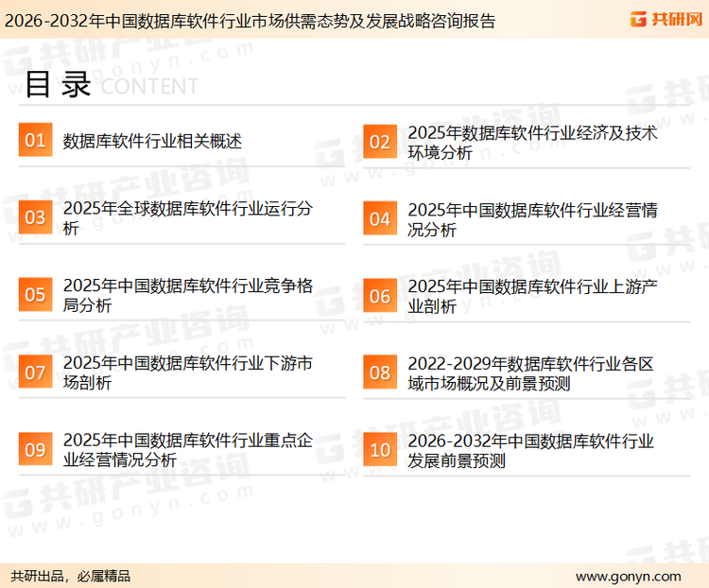Select the 2025年中国数据库软件行业下游市场剖析 entry

tap(188, 372)
